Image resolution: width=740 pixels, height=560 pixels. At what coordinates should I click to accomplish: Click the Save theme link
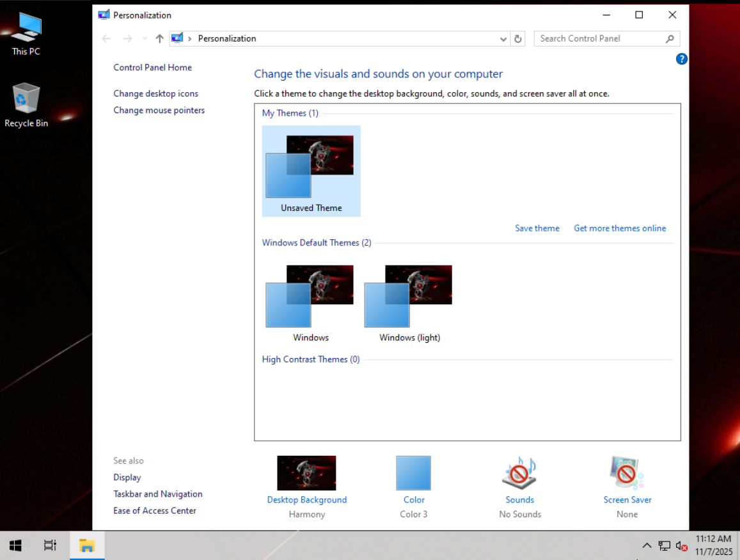click(x=537, y=228)
